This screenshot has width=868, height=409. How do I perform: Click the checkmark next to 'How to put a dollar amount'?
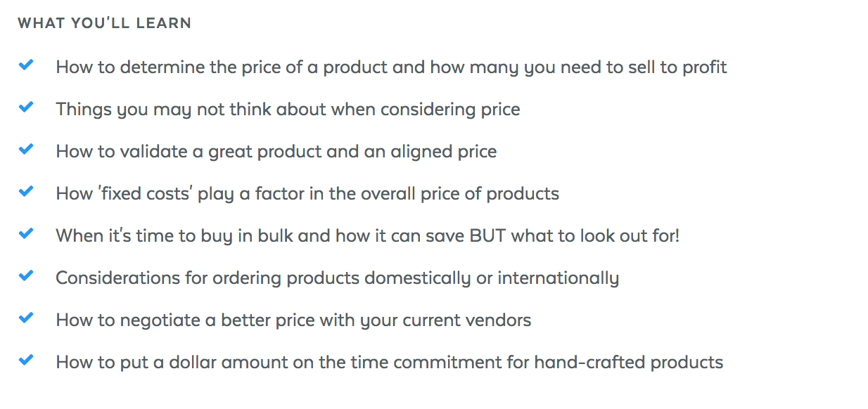[26, 361]
